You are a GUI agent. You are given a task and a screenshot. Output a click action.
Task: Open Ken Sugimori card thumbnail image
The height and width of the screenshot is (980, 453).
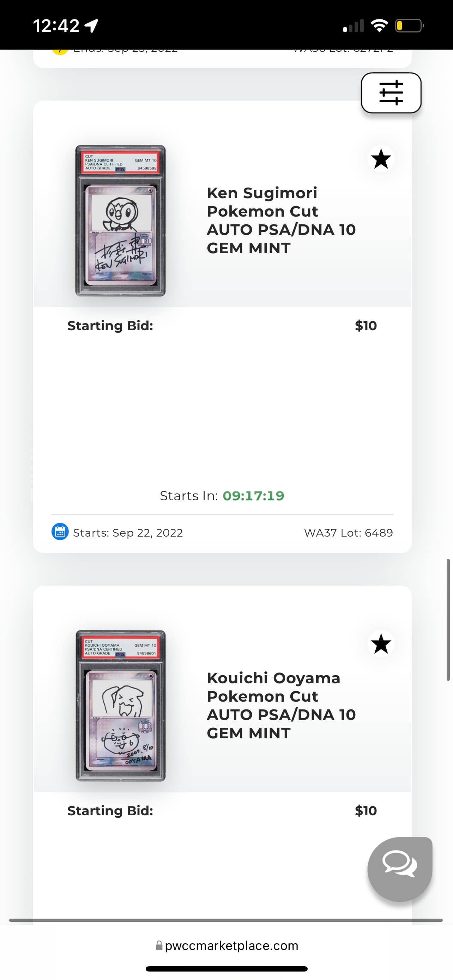click(120, 220)
